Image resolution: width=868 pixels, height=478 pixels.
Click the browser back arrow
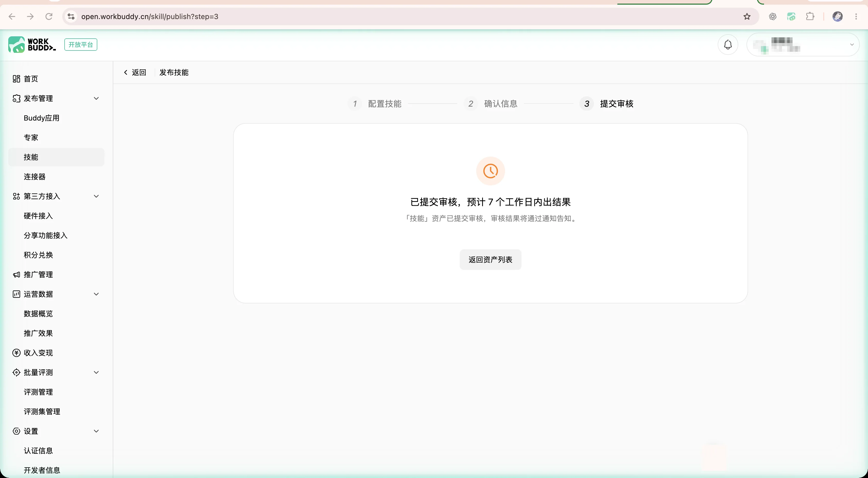12,16
